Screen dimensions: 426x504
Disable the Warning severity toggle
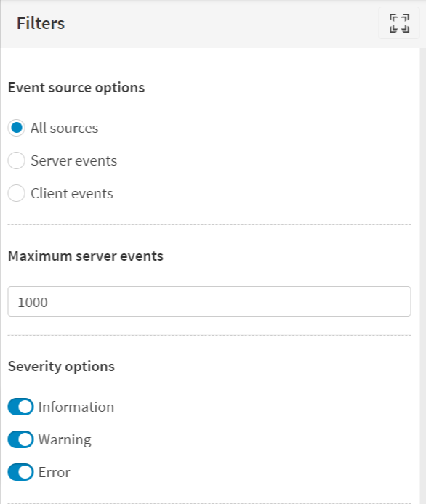click(20, 439)
